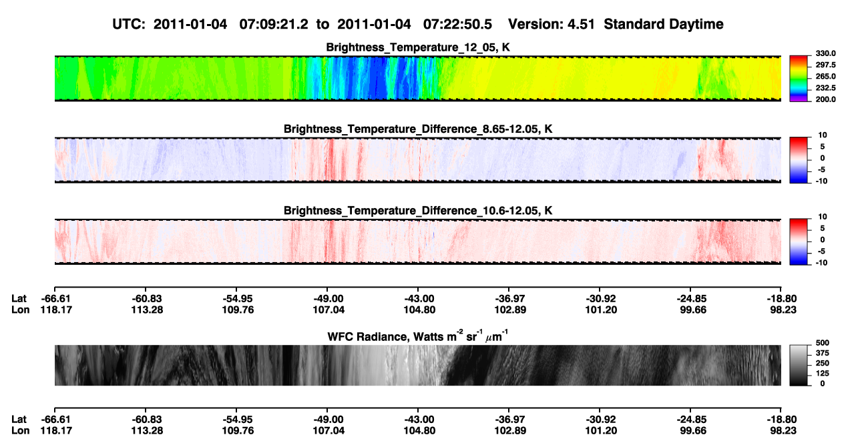Click the 125 label on the WFC colorbar
Screen dimensions: 868x445
coord(822,374)
